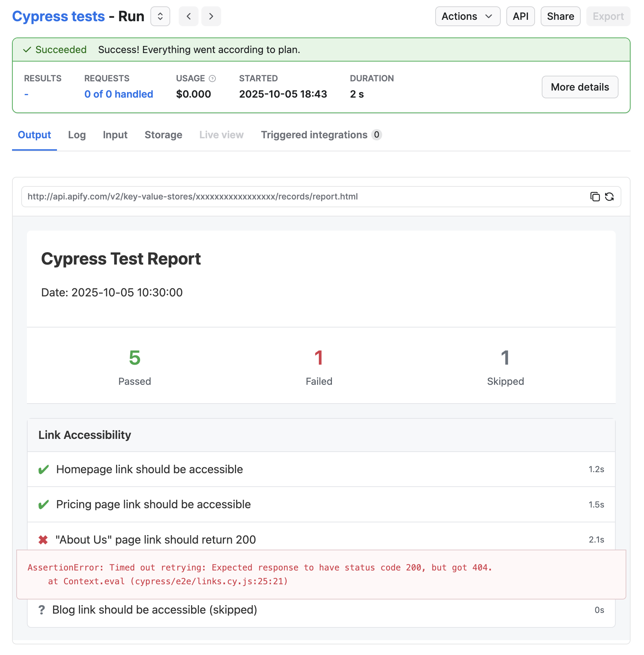Viewport: 644px width, 655px height.
Task: Open the Storage tab
Action: click(x=163, y=135)
